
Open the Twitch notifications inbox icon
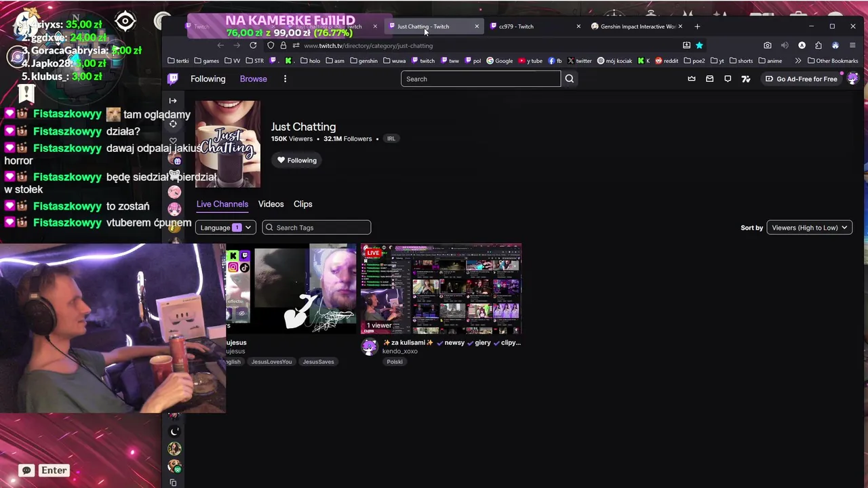[x=709, y=79]
